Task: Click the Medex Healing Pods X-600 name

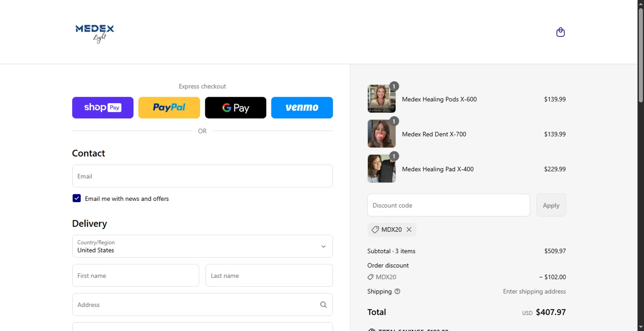Action: 439,99
